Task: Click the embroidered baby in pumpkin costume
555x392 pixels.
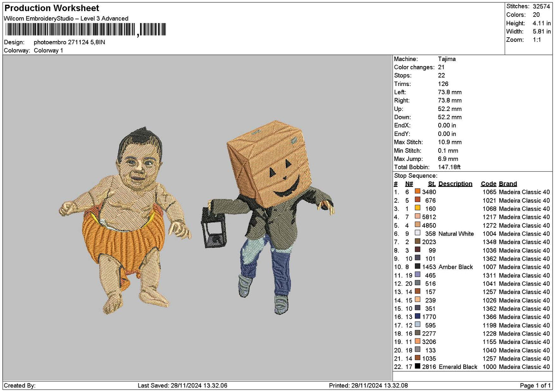Action: [125, 221]
